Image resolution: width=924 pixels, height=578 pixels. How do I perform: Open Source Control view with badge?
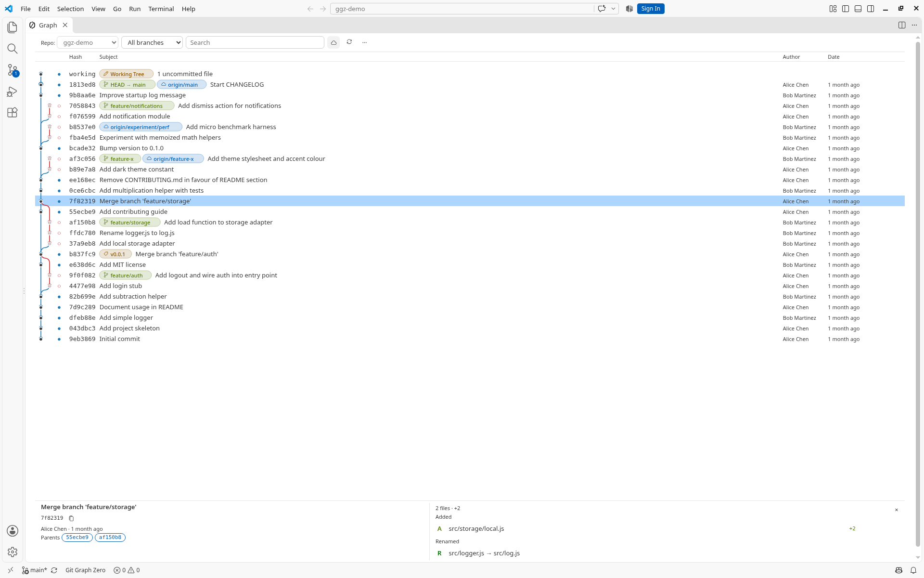tap(13, 70)
